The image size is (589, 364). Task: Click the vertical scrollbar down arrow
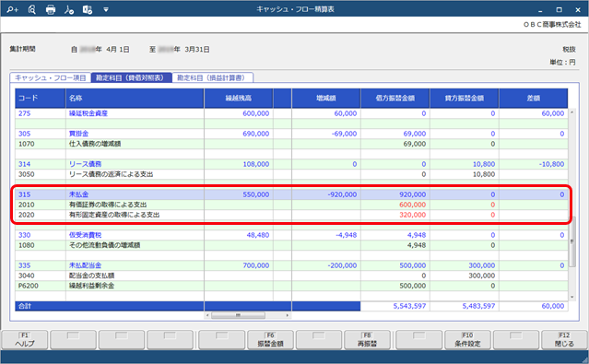[x=572, y=297]
